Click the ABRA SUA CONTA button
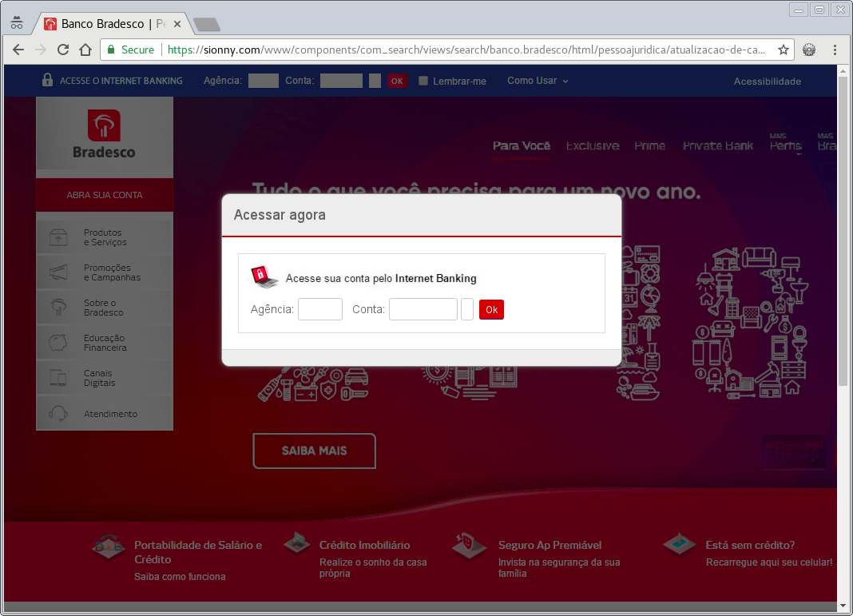This screenshot has width=853, height=616. tap(105, 195)
